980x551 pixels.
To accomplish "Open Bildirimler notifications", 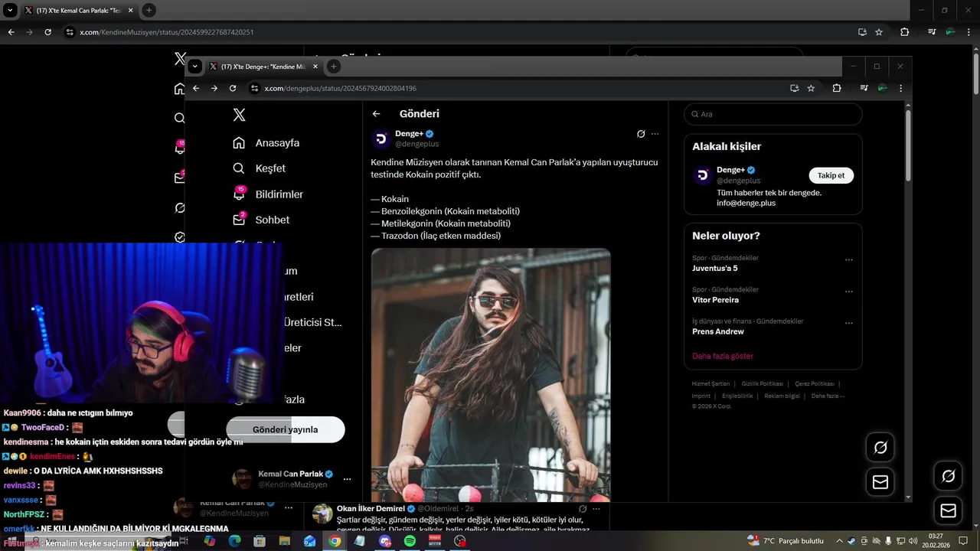I will pyautogui.click(x=268, y=194).
